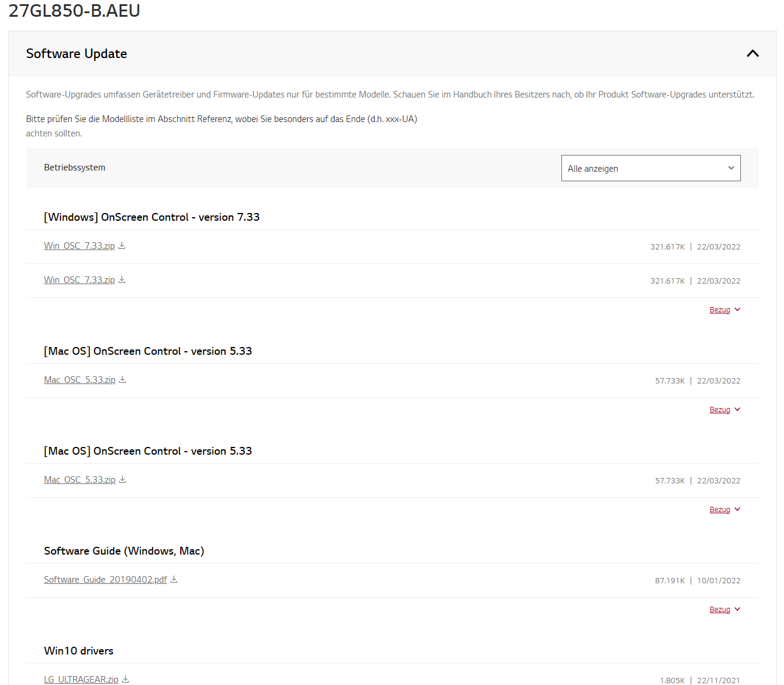Download LG_ULTRAGEAR.zip driver link
The width and height of the screenshot is (784, 685).
[x=81, y=680]
